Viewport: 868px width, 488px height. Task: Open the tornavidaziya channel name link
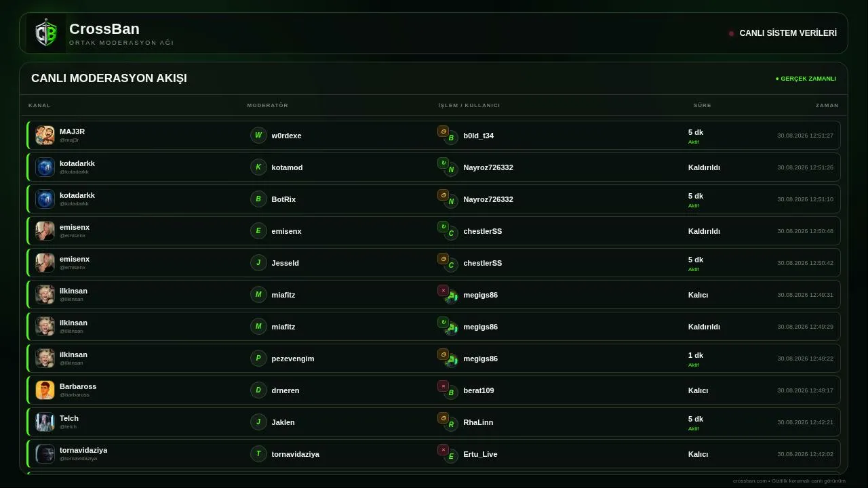(x=83, y=450)
